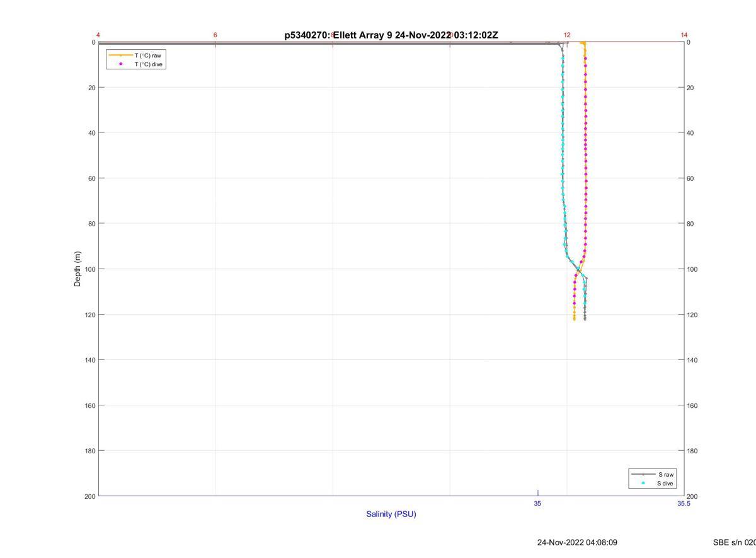Screen dimensions: 756x558
Task: Click where temperature and salinity curves cross
Action: pos(579,270)
